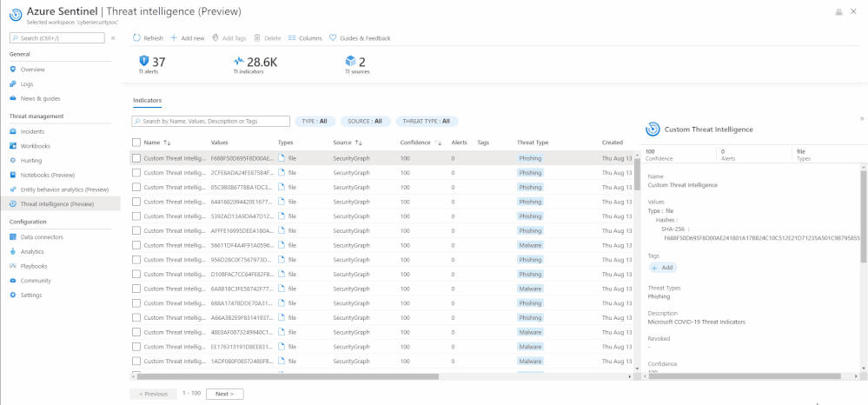Screen dimensions: 868x405
Task: Click the < Previous page button
Action: (x=153, y=394)
